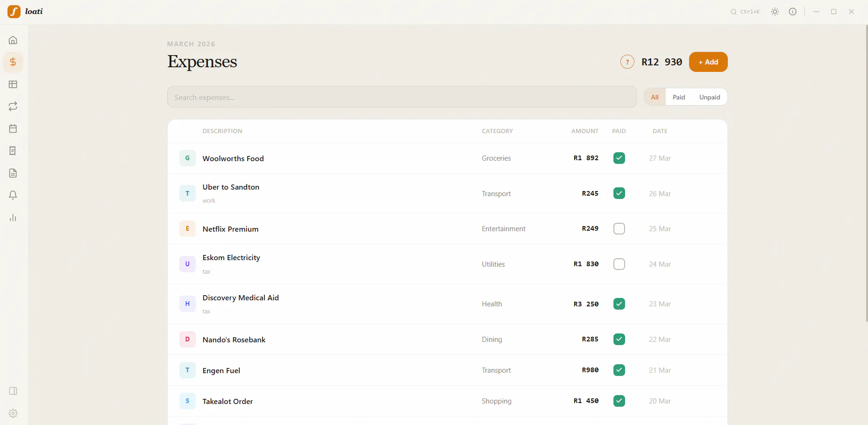Click the Groceries category cell
Viewport: 868px width, 425px height.
tap(496, 158)
